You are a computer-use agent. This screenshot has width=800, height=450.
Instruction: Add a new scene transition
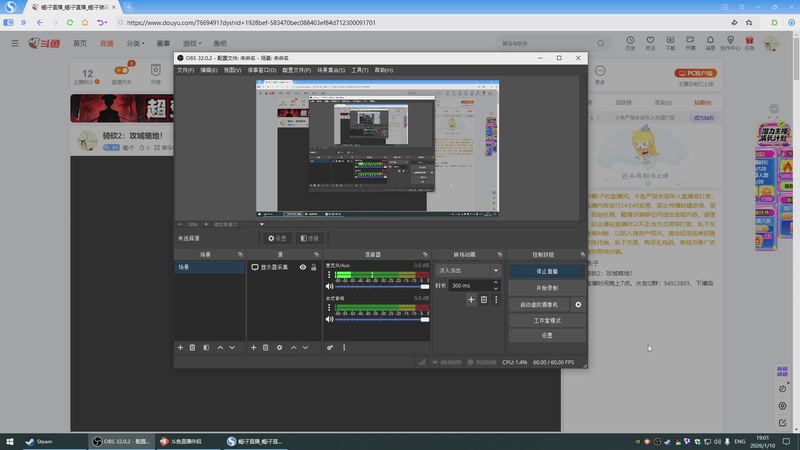click(471, 299)
